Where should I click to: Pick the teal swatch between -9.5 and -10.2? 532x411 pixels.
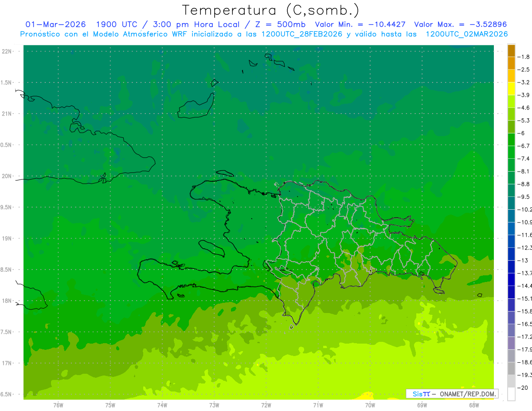click(511, 203)
